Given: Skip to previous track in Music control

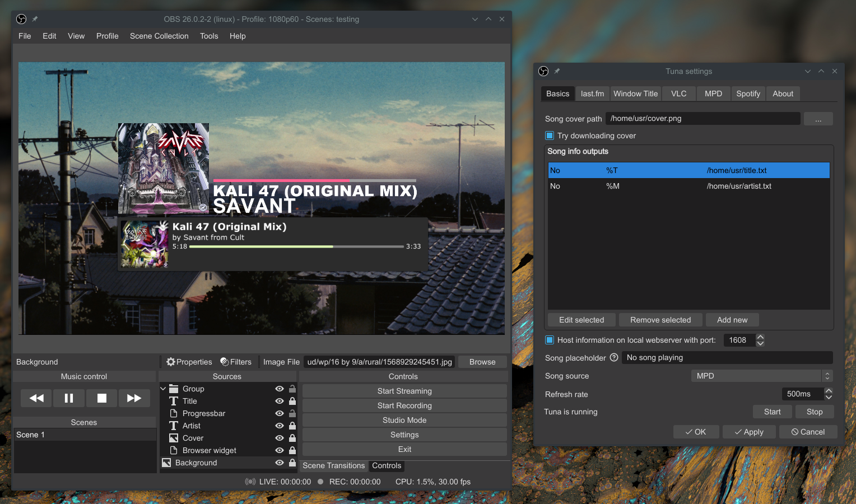Looking at the screenshot, I should coord(36,398).
